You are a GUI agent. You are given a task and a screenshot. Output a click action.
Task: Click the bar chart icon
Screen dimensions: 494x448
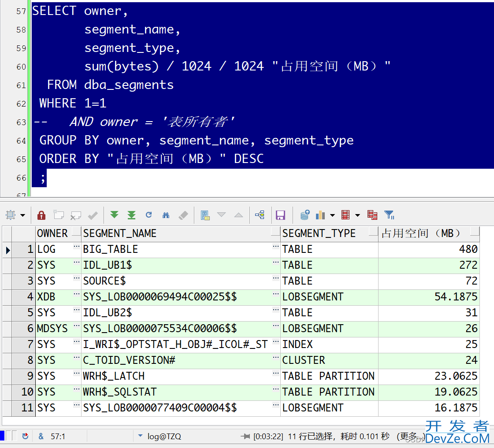(x=320, y=215)
